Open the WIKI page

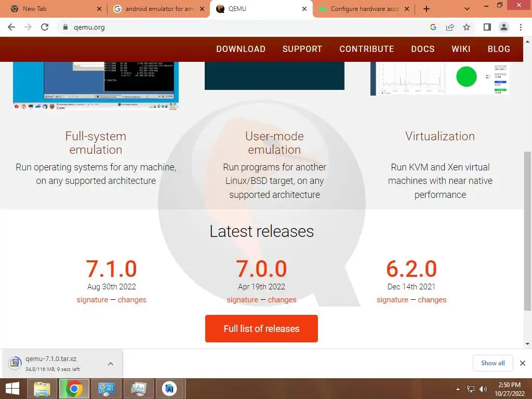[461, 49]
